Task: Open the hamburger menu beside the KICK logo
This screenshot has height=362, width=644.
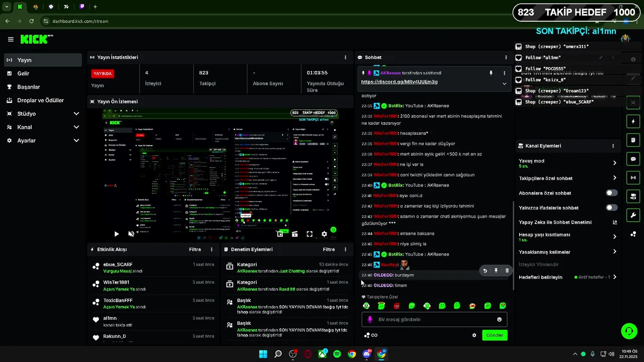Action: pyautogui.click(x=11, y=39)
